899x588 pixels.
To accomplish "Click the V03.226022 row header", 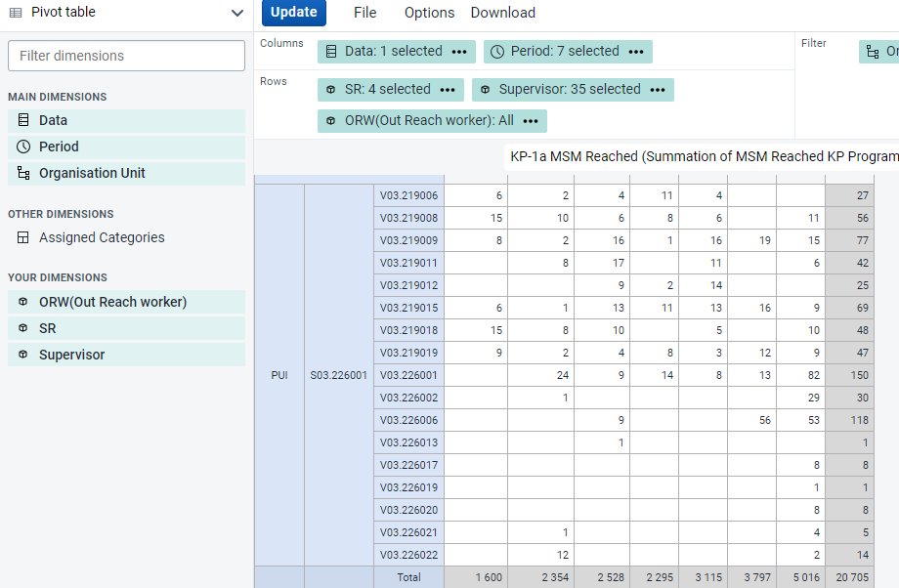I will coord(408,555).
